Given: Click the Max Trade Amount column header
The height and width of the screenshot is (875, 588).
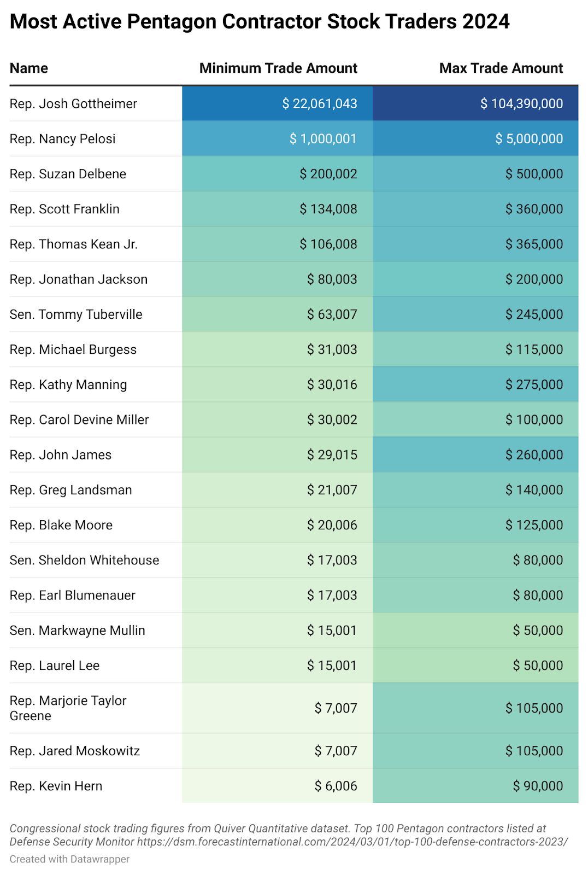Looking at the screenshot, I should coord(501,68).
